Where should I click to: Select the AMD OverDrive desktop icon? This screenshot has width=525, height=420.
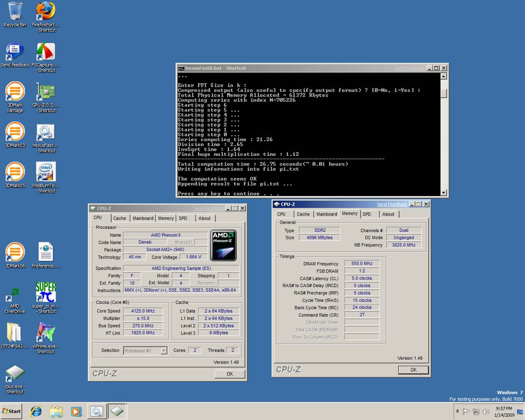point(15,301)
